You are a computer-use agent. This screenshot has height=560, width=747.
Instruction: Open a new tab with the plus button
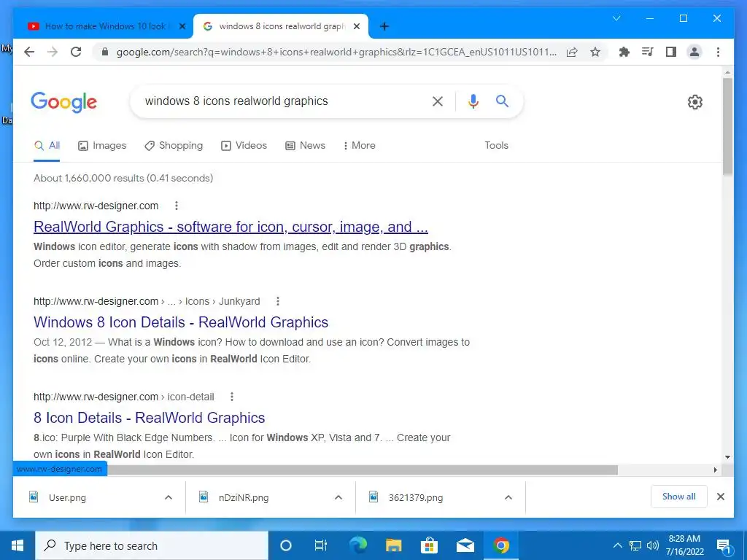click(384, 26)
